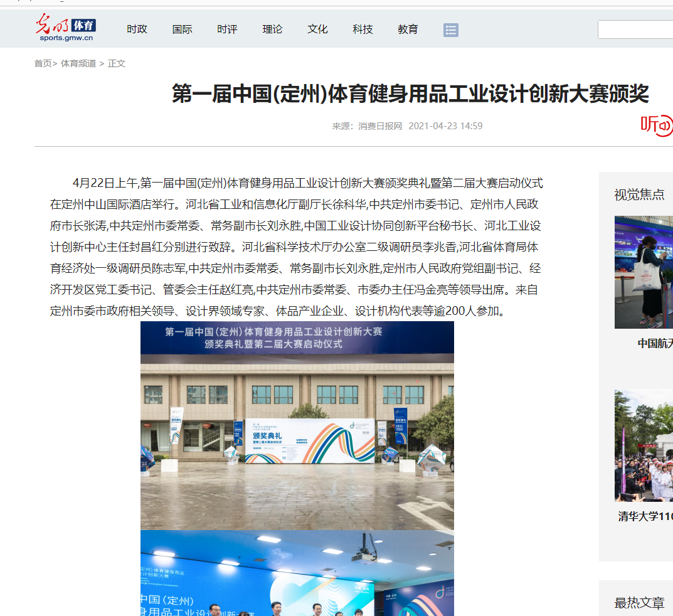Click the 光明体育 site logo
Screen dimensions: 673x616
click(65, 28)
